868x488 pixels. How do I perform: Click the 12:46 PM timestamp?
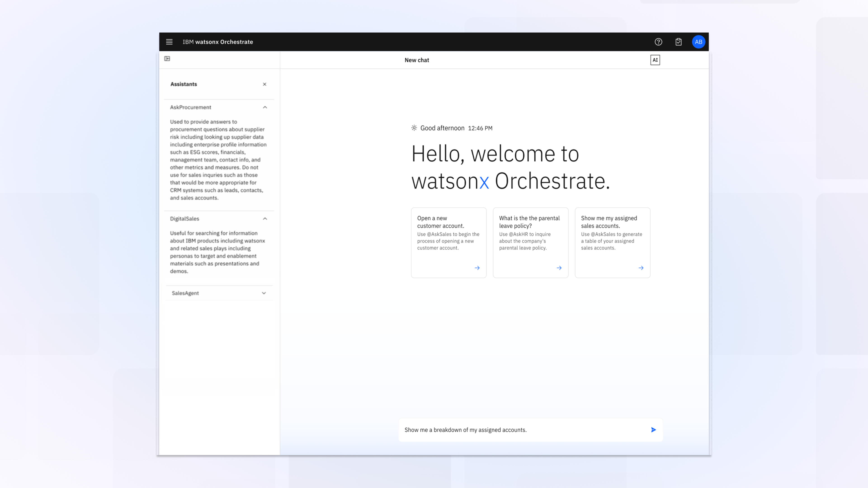coord(480,128)
